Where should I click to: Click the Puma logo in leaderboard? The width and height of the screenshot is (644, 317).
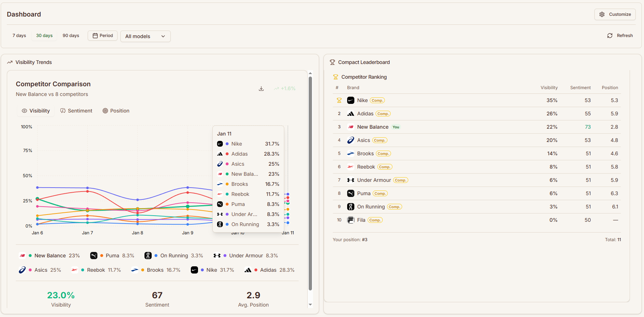click(x=351, y=193)
